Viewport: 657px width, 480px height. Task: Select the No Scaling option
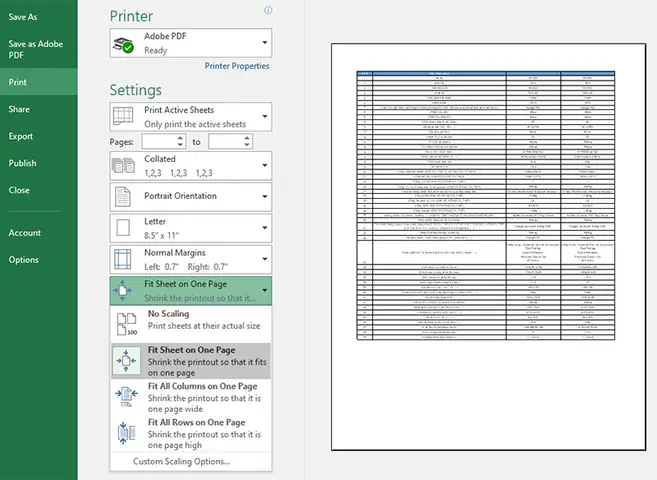point(191,324)
